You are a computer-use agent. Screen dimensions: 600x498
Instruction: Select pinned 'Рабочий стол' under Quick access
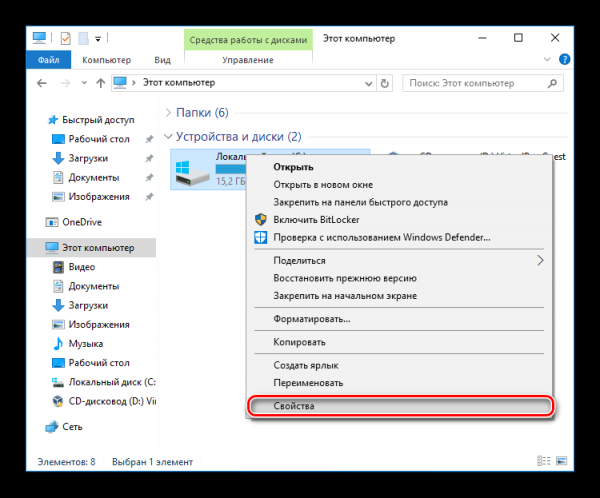pos(99,139)
